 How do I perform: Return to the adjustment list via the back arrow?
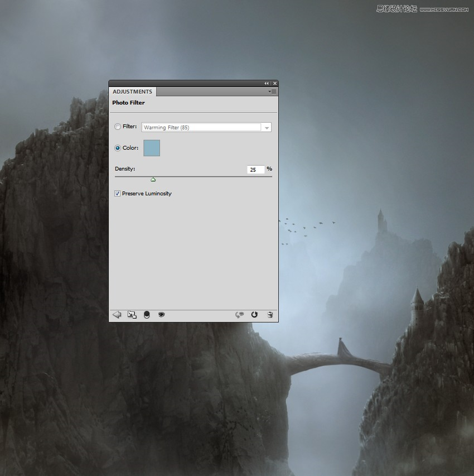coord(117,315)
